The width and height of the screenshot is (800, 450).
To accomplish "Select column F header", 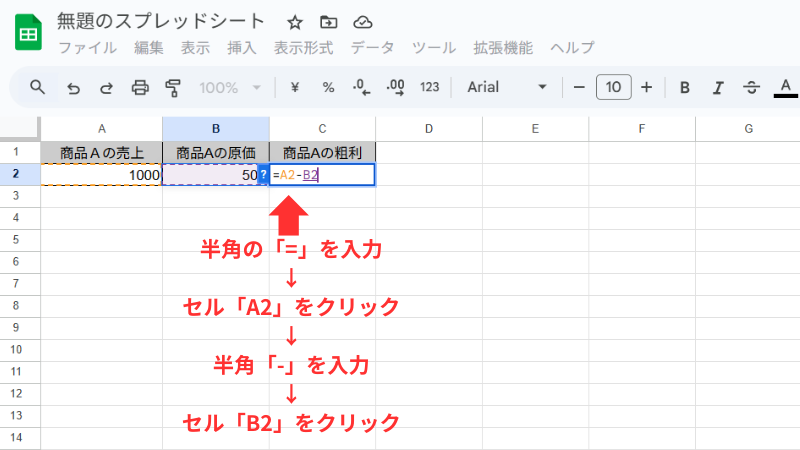I will click(x=642, y=129).
